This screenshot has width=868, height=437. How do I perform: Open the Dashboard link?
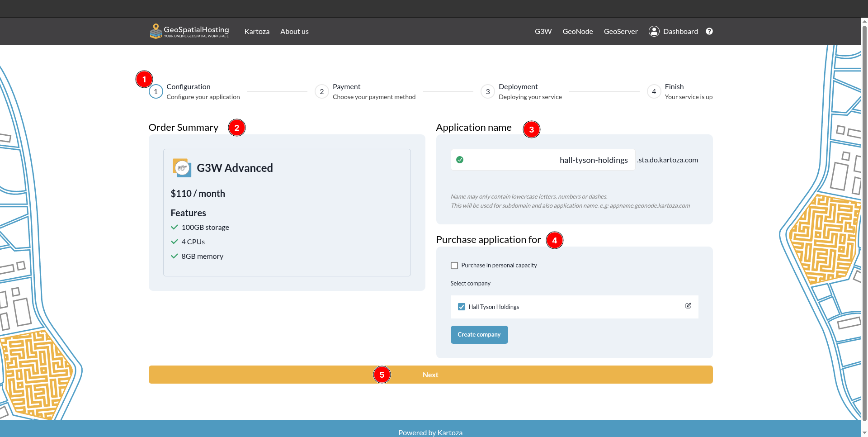pos(680,31)
